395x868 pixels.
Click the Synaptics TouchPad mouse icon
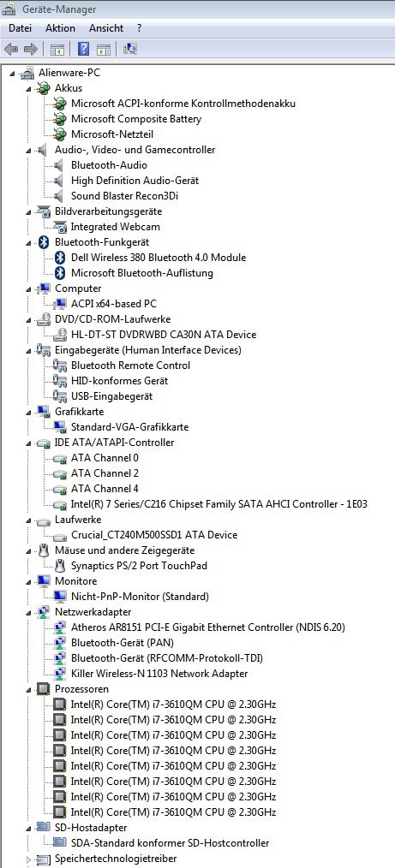(61, 566)
